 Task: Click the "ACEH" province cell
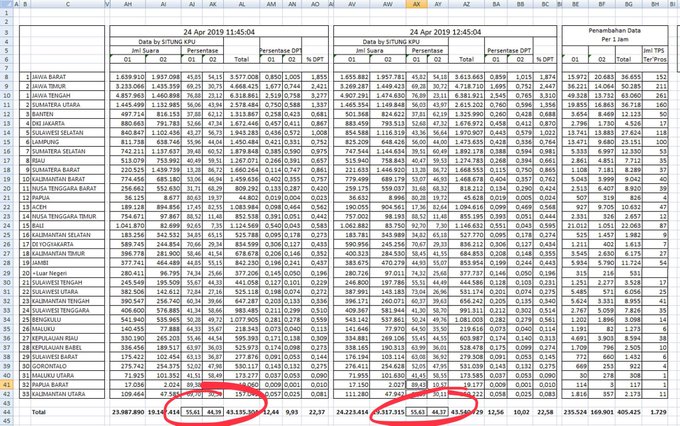click(x=68, y=207)
